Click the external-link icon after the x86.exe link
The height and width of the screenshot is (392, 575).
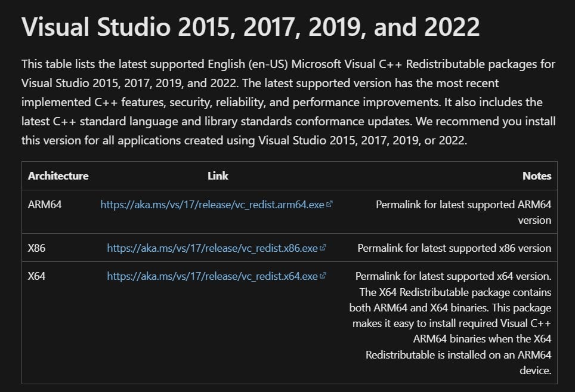click(x=323, y=248)
